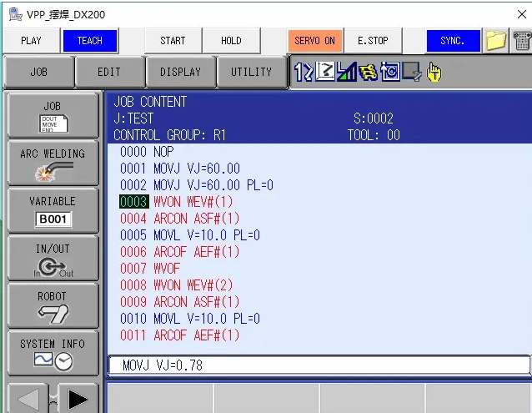
Task: Select line 0008 WVON WEV#(2)
Action: click(177, 285)
